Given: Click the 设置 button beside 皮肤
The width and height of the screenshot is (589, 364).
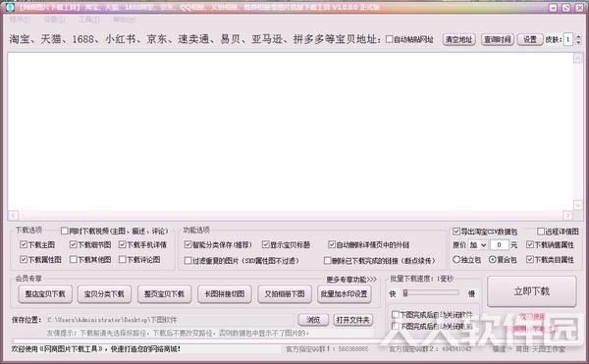Looking at the screenshot, I should (530, 39).
